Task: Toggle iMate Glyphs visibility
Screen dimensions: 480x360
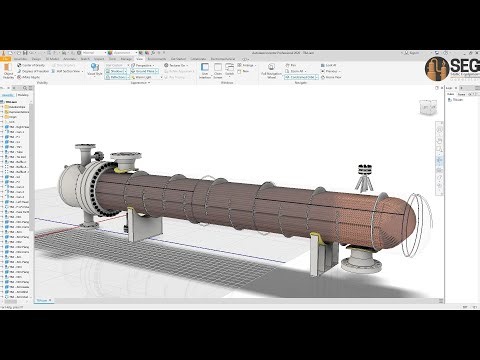Action: pos(29,77)
